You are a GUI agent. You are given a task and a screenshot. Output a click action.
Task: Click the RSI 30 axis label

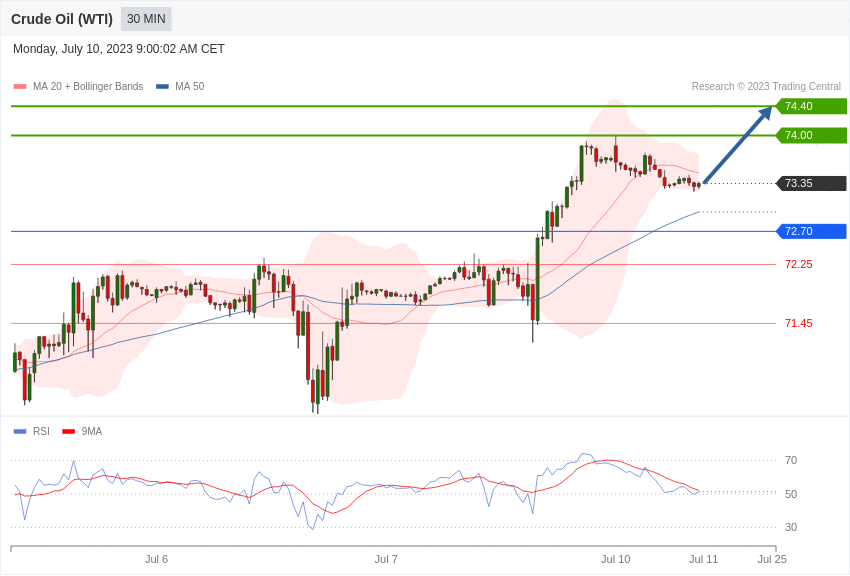pos(791,527)
